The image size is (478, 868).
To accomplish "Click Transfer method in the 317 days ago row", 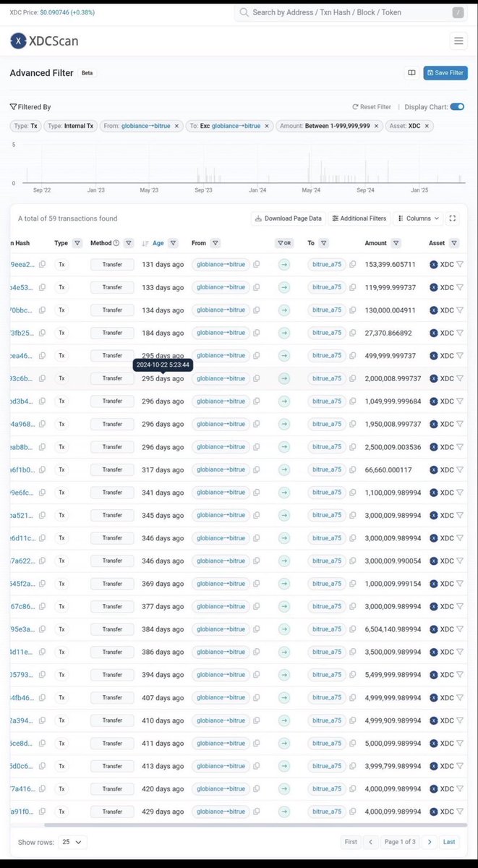I will coord(112,469).
